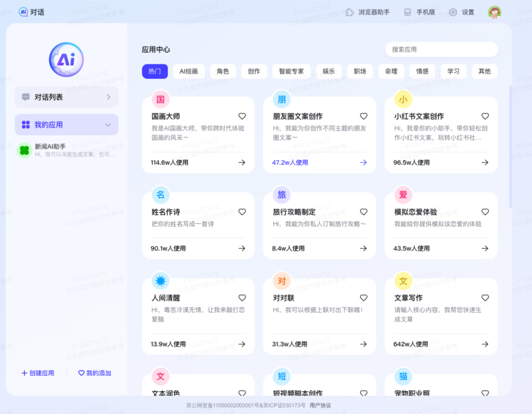
Task: Favorite 对对联 with the heart icon
Action: [364, 298]
